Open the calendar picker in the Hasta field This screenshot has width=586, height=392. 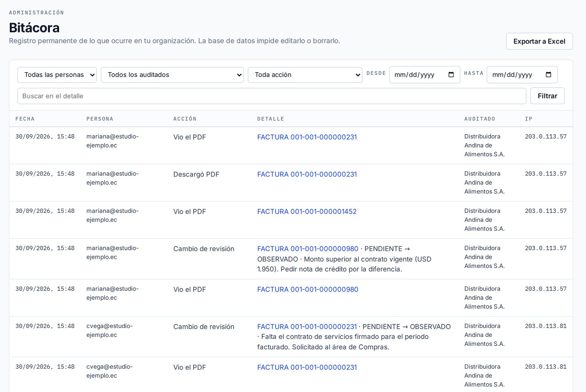click(x=548, y=75)
